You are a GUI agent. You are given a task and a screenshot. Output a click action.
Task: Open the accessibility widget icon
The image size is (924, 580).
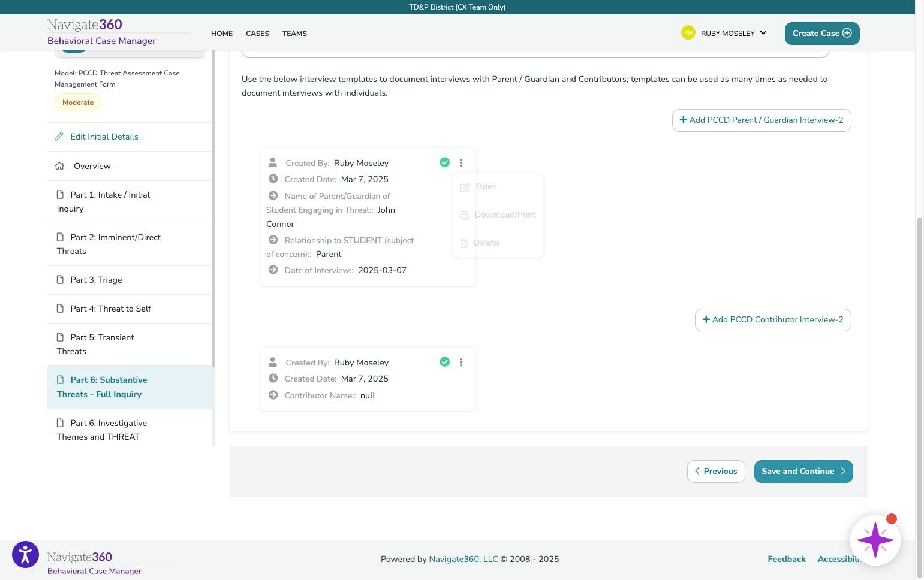(25, 554)
